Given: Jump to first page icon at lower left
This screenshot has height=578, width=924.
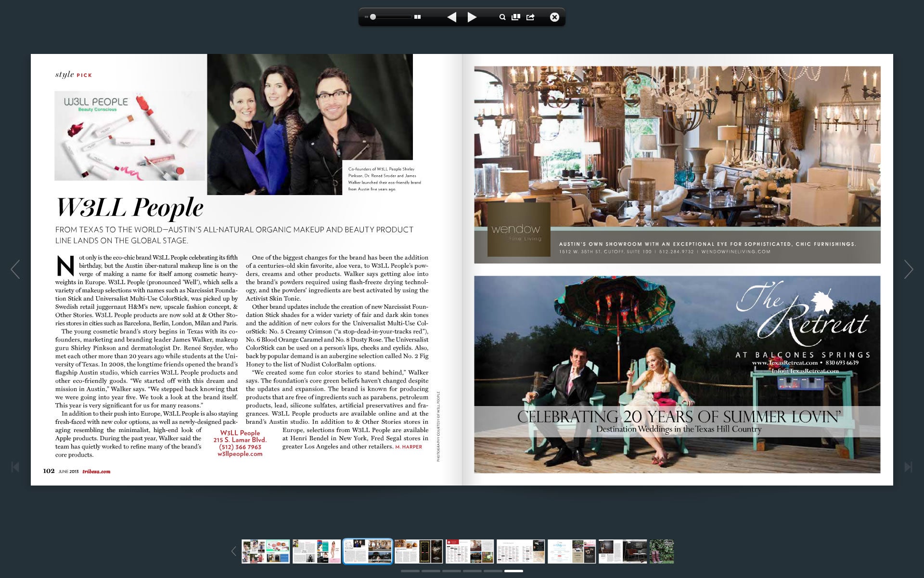Looking at the screenshot, I should (x=15, y=467).
